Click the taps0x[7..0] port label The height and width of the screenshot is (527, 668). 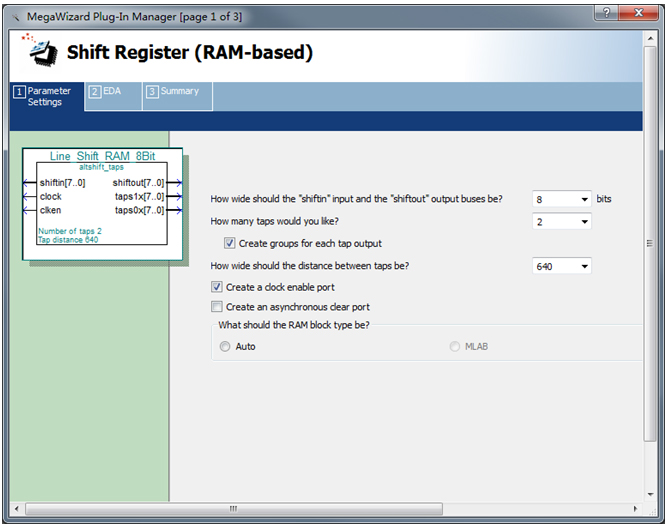(139, 210)
